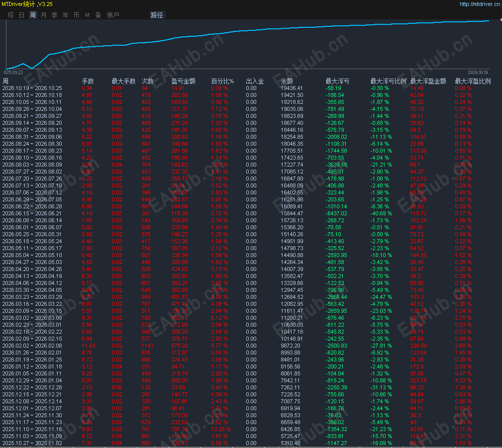Click the 最大手数 column header

pos(123,81)
